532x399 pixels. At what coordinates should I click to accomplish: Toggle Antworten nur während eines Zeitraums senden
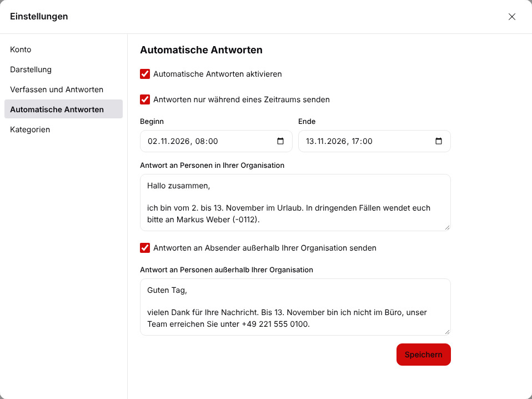145,99
